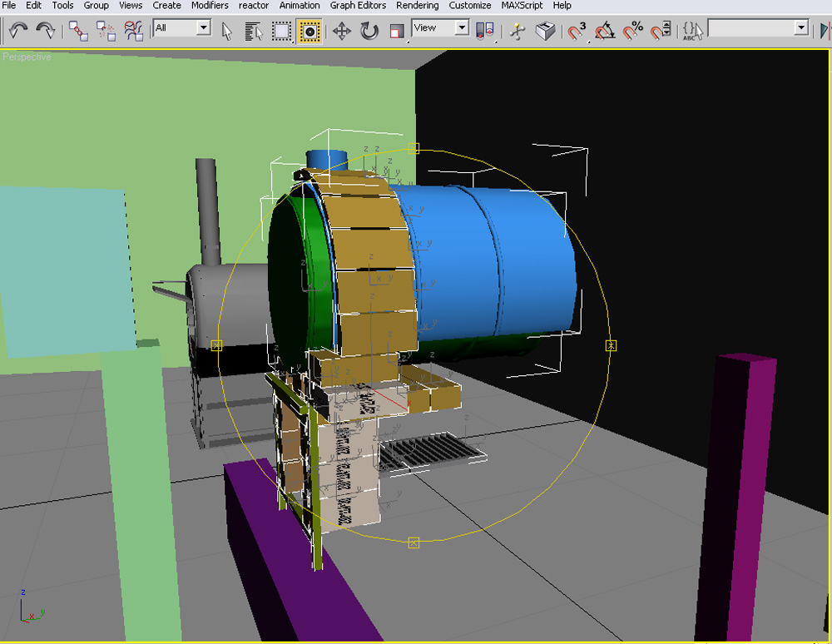The width and height of the screenshot is (832, 644).
Task: Open the Select by Name tool
Action: tap(254, 31)
